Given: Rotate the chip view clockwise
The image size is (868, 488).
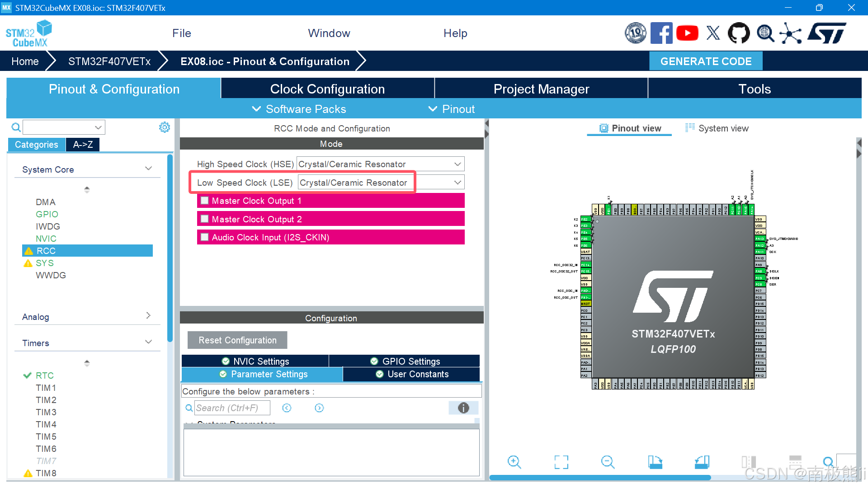Looking at the screenshot, I should tap(655, 462).
